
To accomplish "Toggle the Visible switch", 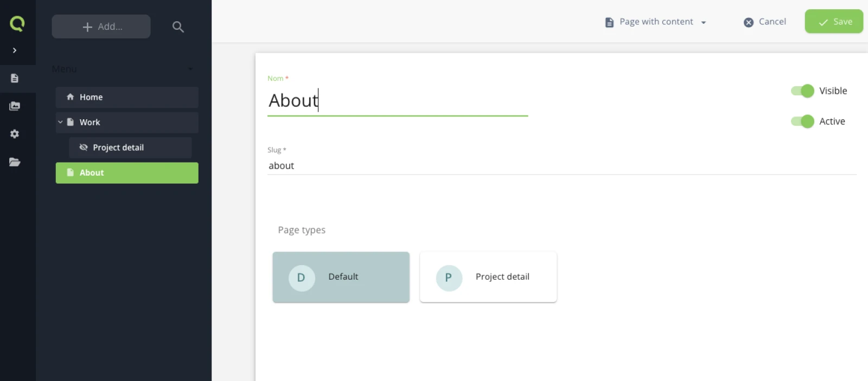I will [x=802, y=91].
